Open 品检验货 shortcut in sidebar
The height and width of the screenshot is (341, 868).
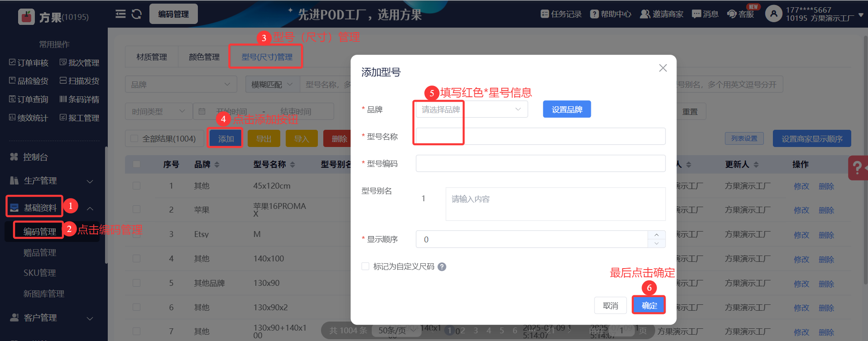[29, 81]
